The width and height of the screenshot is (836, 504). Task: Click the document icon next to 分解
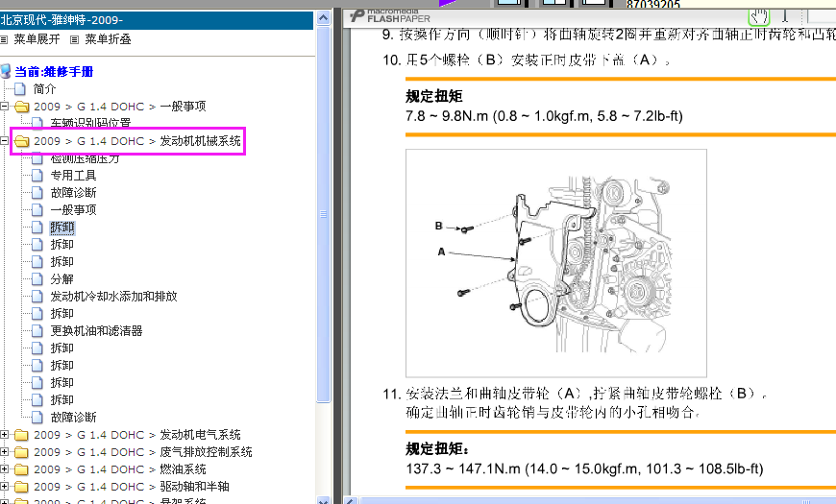tap(37, 278)
